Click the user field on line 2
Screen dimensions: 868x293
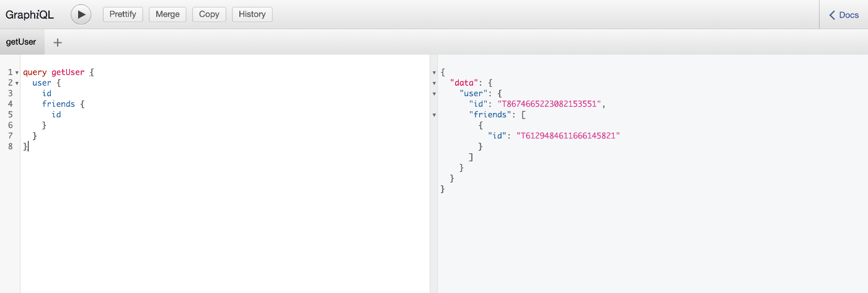tap(42, 83)
